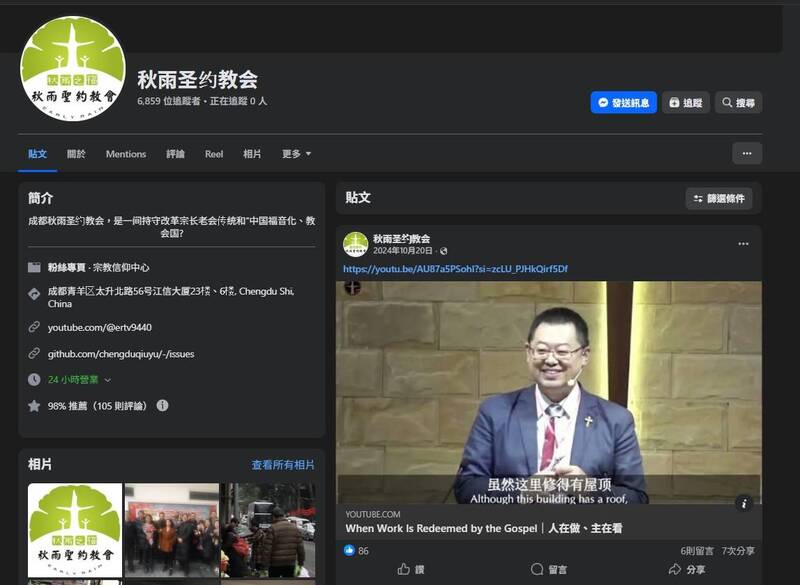Open 查看所有相片 to view all photos

283,465
